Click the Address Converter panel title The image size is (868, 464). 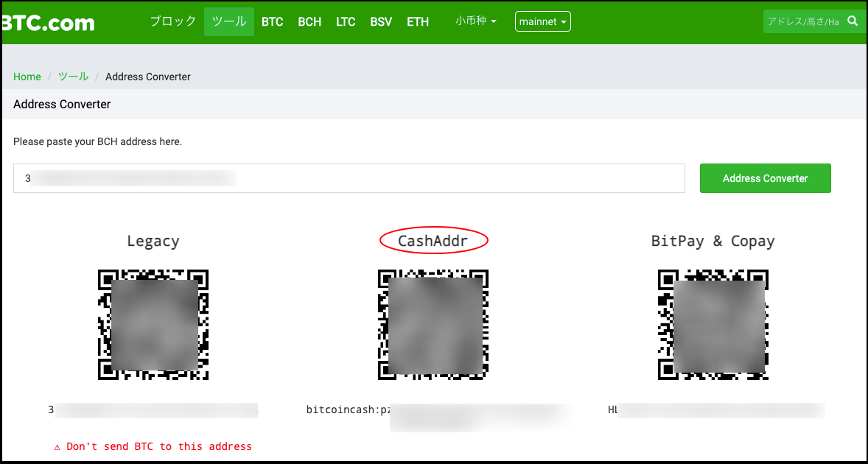pyautogui.click(x=62, y=104)
